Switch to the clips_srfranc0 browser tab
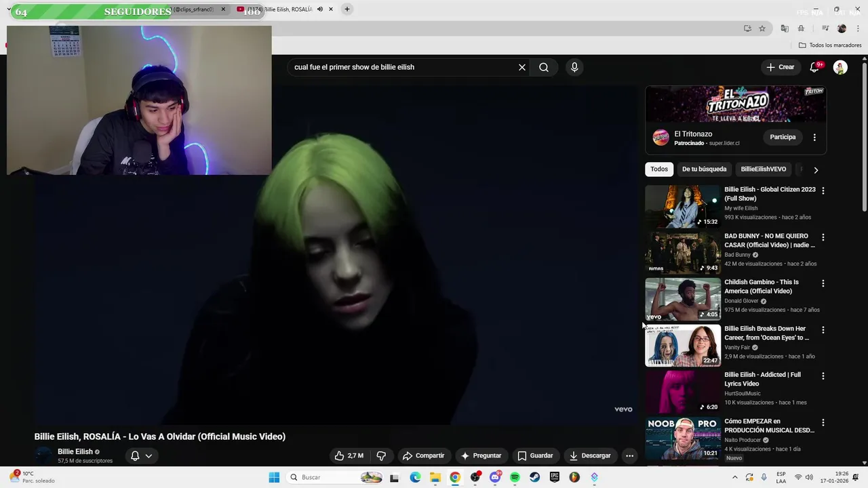Screen dimensions: 868x488 (193, 9)
